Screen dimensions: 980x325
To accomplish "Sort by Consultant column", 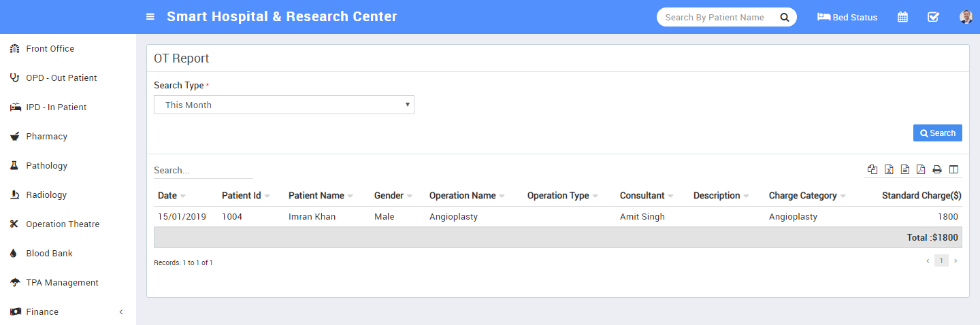I will [647, 196].
